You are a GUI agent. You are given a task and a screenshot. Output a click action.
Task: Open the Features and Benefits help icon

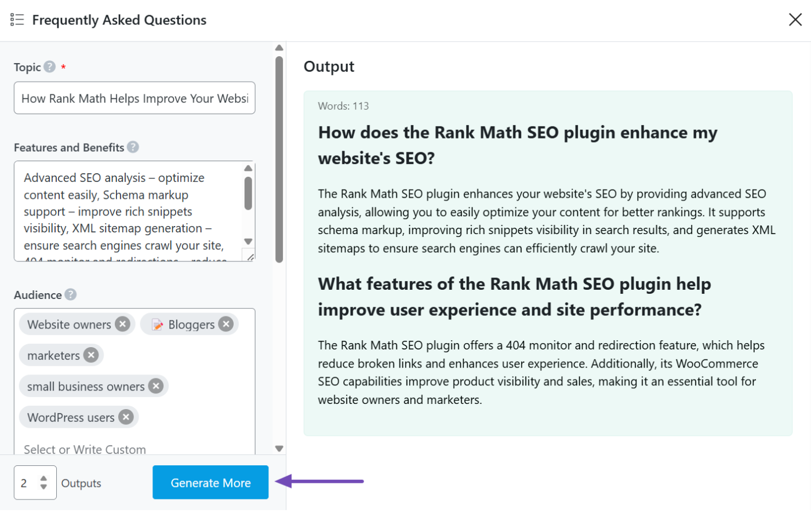coord(133,147)
